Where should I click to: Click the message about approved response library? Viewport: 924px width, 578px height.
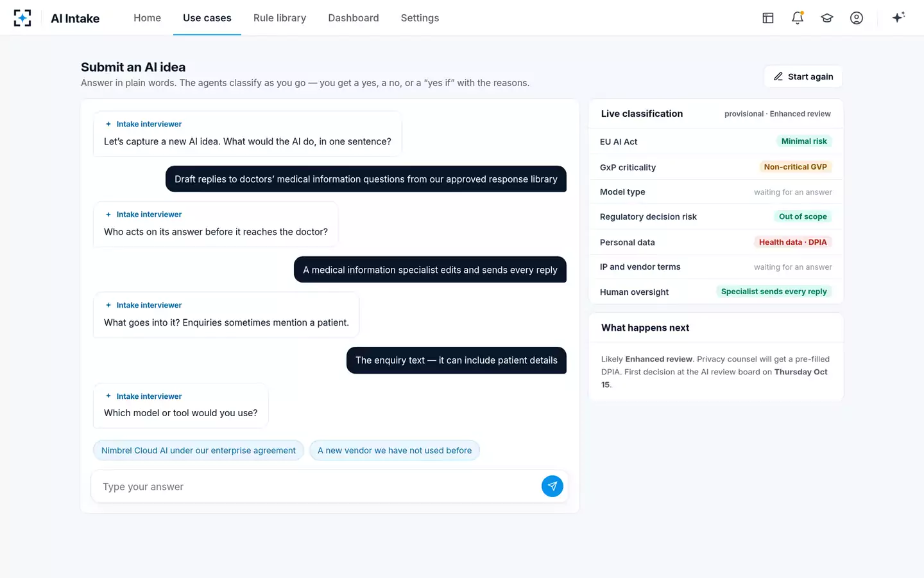366,179
